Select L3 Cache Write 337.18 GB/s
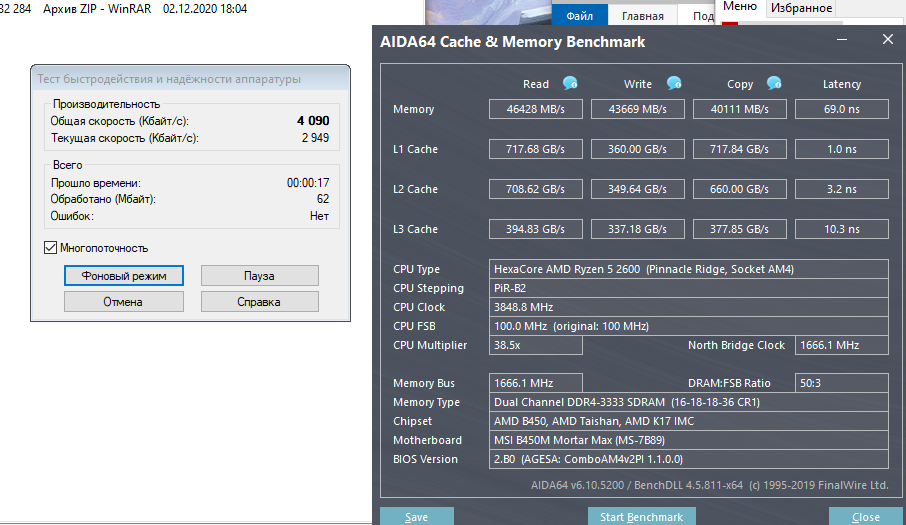Screen dimensions: 906x525 (637, 229)
